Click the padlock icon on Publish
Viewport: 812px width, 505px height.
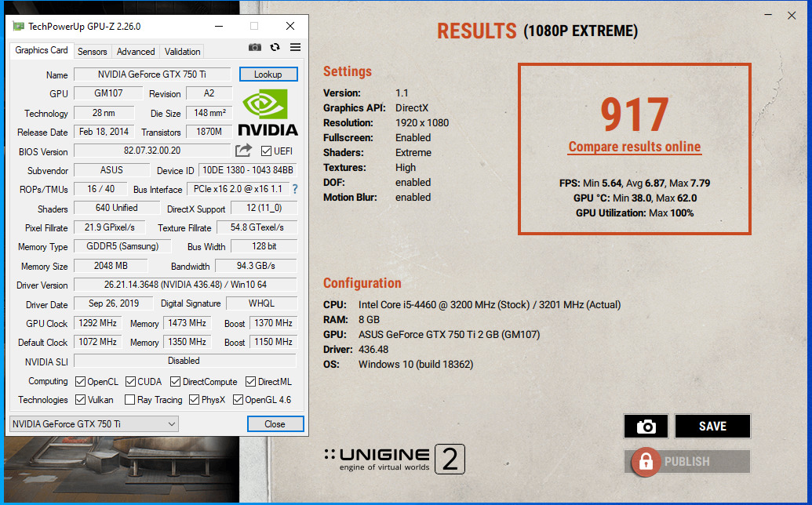(646, 462)
